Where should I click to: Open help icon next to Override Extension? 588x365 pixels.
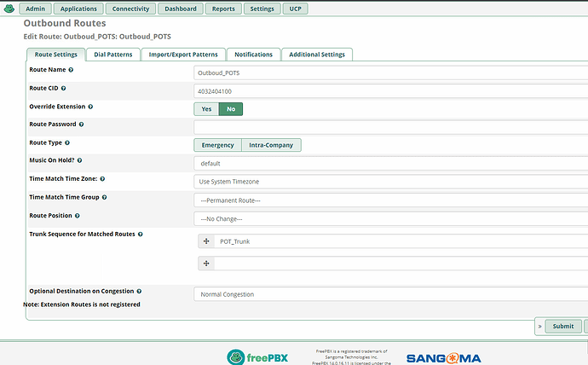(x=90, y=107)
